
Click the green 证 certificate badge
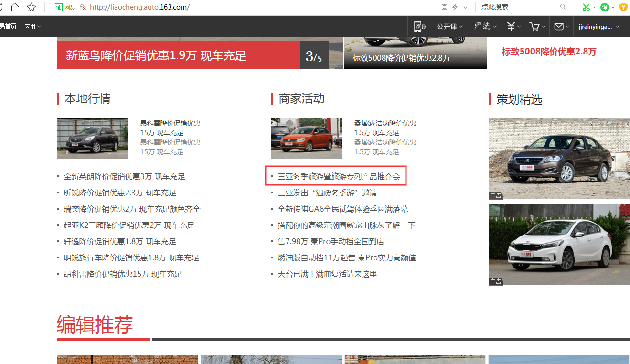(x=58, y=7)
